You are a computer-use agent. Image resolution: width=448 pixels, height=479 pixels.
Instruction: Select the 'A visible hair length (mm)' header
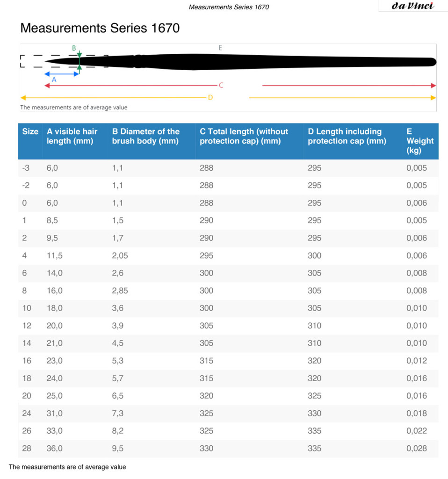[72, 136]
